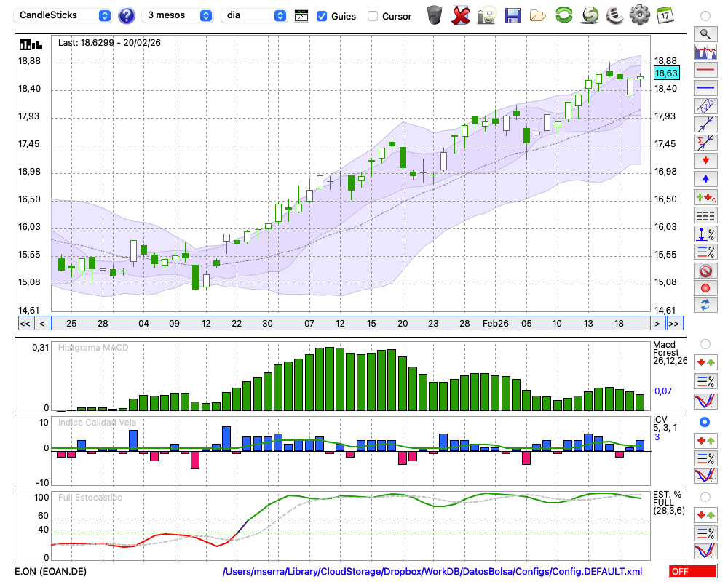Viewport: 728px width, 582px height.
Task: Take a chart snapshot with camera icon
Action: 486,15
